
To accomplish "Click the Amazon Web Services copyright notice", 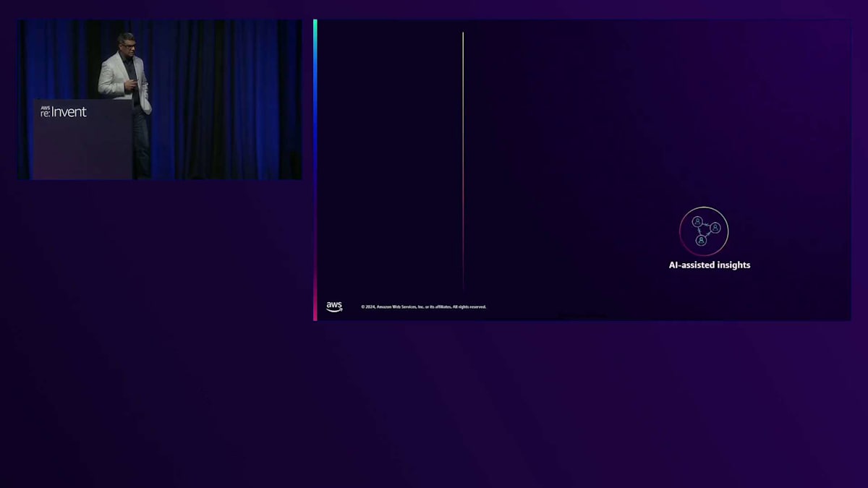I will pos(422,307).
